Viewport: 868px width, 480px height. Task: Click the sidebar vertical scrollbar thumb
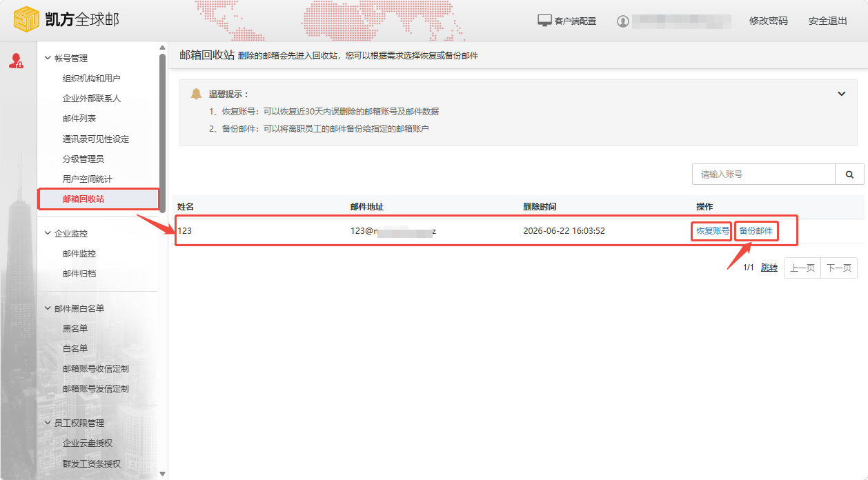coord(162,134)
